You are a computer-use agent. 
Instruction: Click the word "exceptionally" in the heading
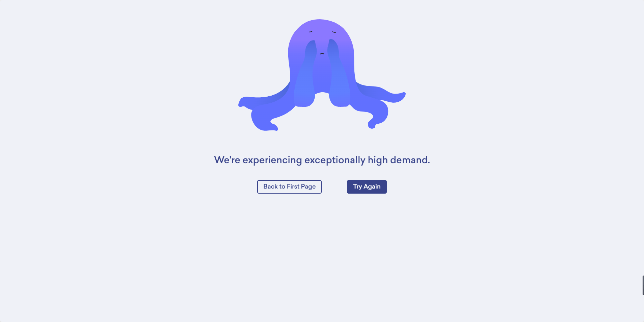pyautogui.click(x=335, y=160)
